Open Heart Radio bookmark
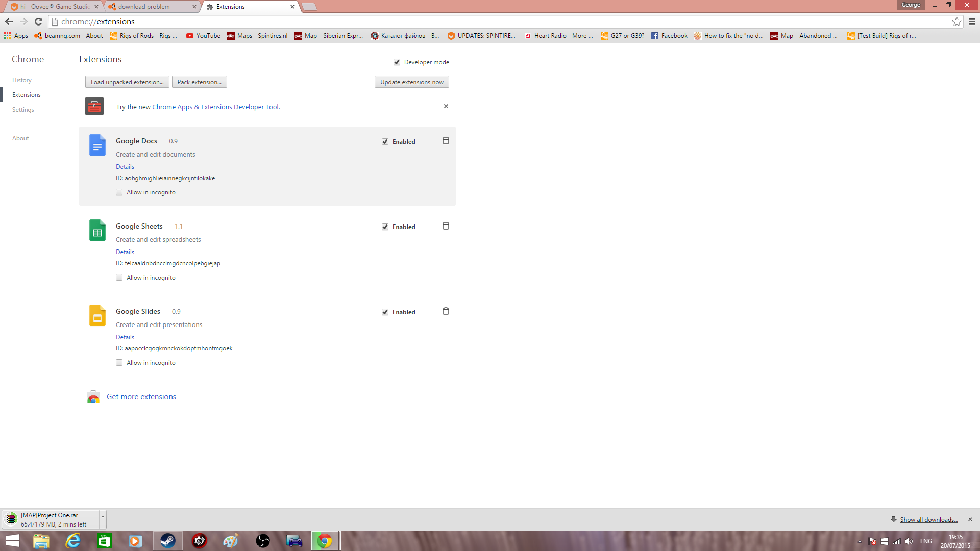This screenshot has width=980, height=551. coord(558,36)
